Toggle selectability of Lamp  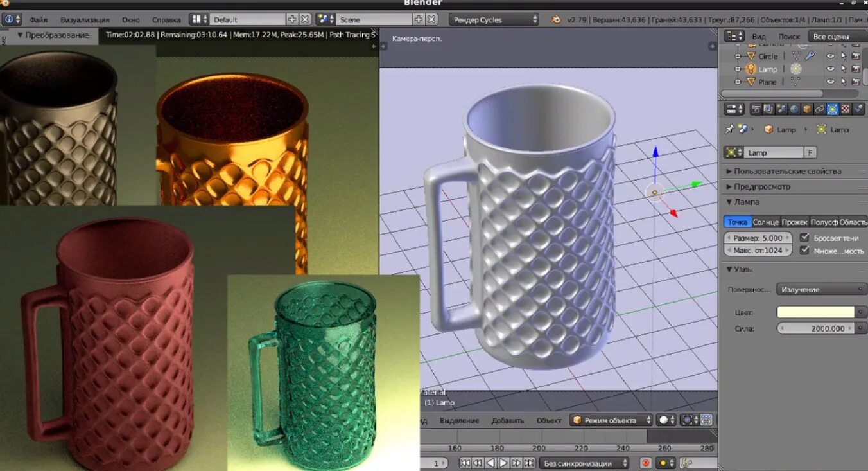click(844, 69)
